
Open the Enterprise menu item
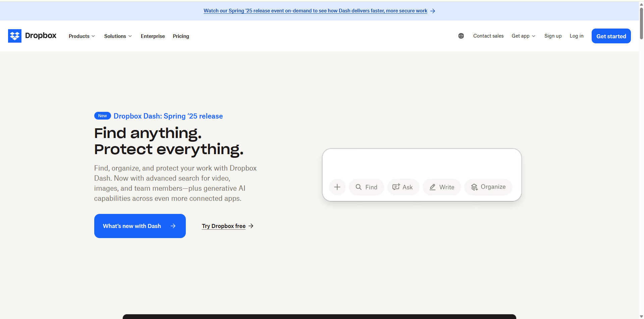[153, 36]
